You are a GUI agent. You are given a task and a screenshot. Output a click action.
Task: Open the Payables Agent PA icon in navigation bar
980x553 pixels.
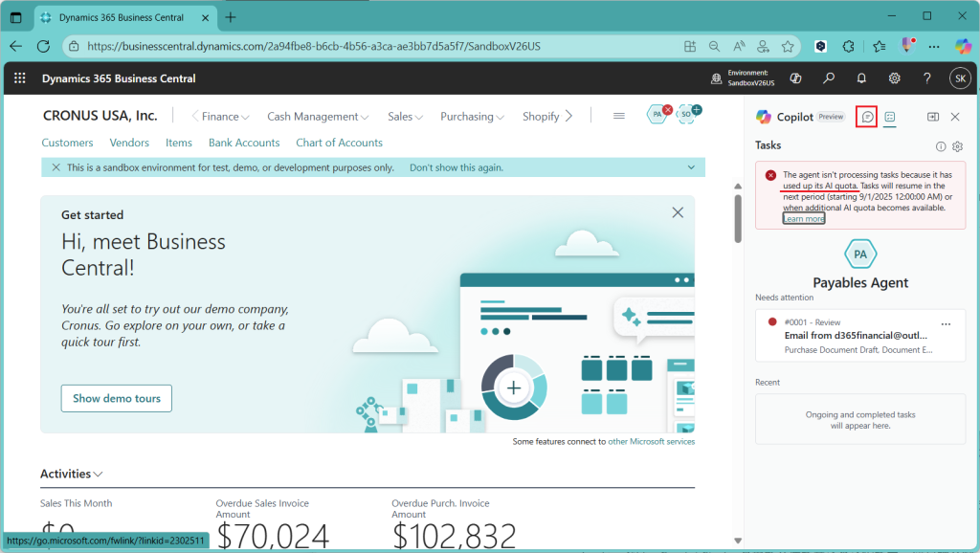pos(657,115)
